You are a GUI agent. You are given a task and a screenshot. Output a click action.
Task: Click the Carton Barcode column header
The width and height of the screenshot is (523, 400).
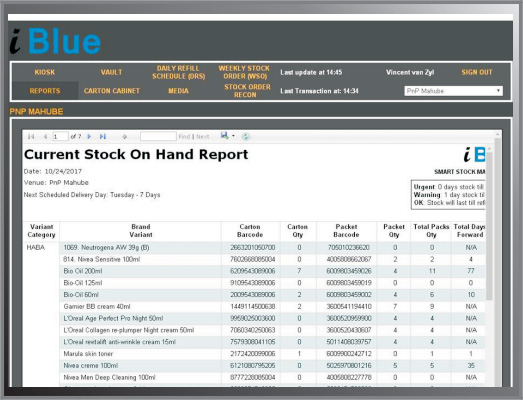pos(250,231)
